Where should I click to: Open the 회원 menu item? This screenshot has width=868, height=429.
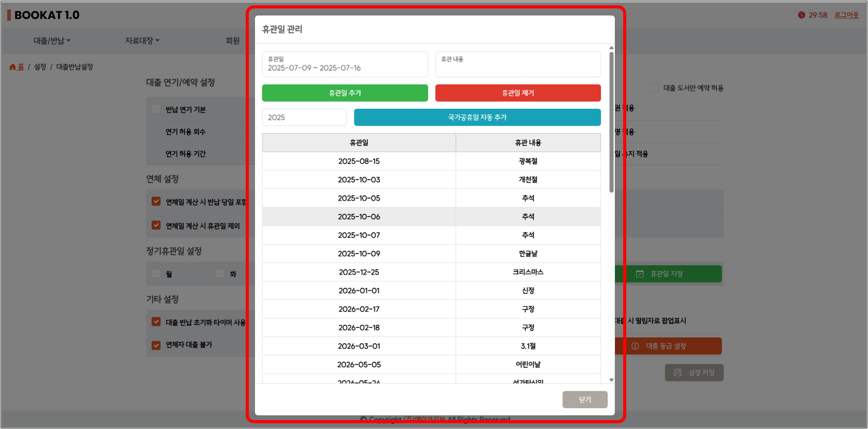coord(232,41)
